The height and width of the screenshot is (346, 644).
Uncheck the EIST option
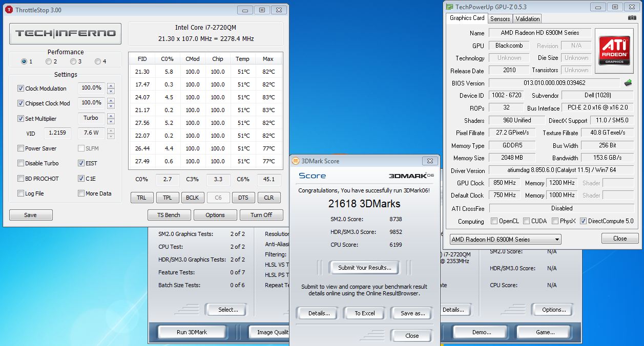click(81, 163)
